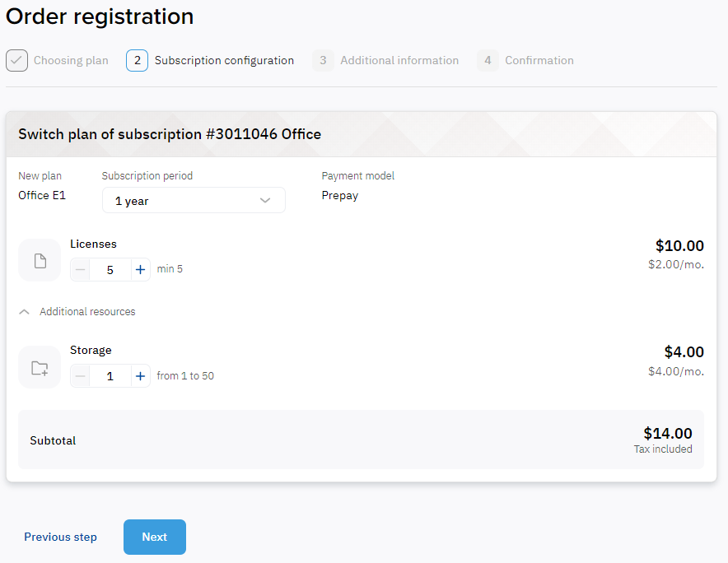Click inside the Licenses quantity field
The width and height of the screenshot is (728, 563).
click(x=110, y=269)
